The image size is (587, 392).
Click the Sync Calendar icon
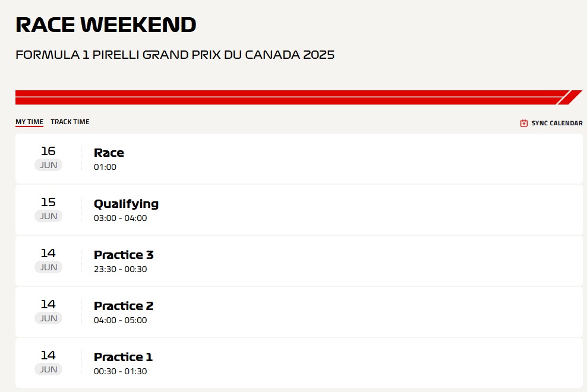[524, 123]
